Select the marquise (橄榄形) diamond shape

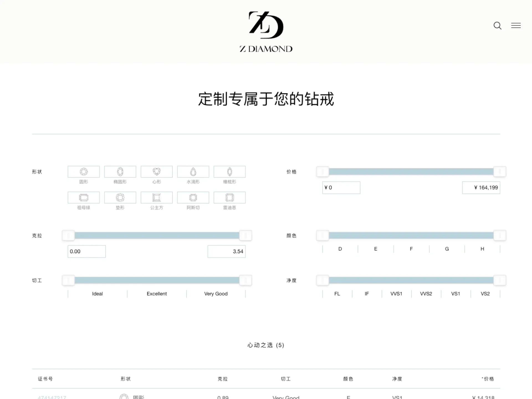pos(229,172)
